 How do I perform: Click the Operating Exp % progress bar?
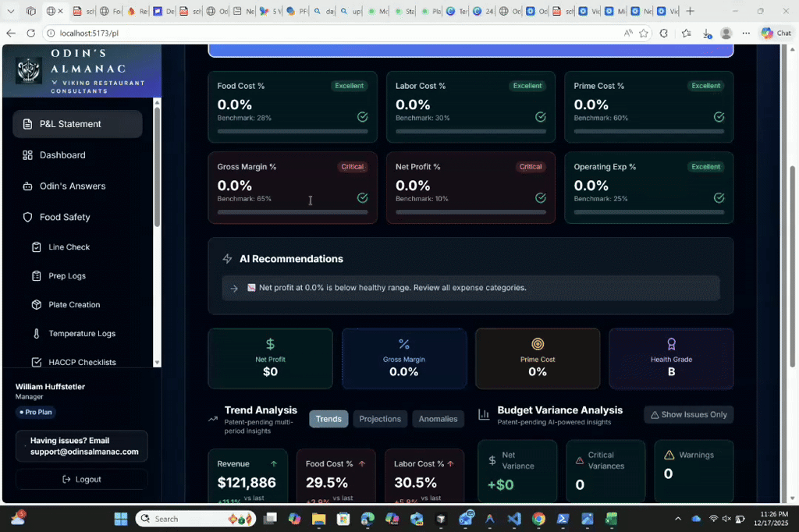[649, 212]
